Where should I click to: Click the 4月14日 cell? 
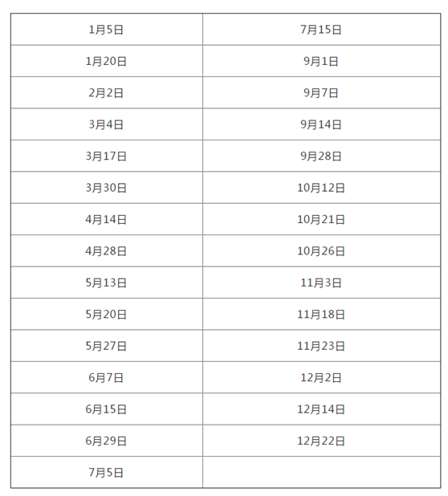pyautogui.click(x=107, y=219)
